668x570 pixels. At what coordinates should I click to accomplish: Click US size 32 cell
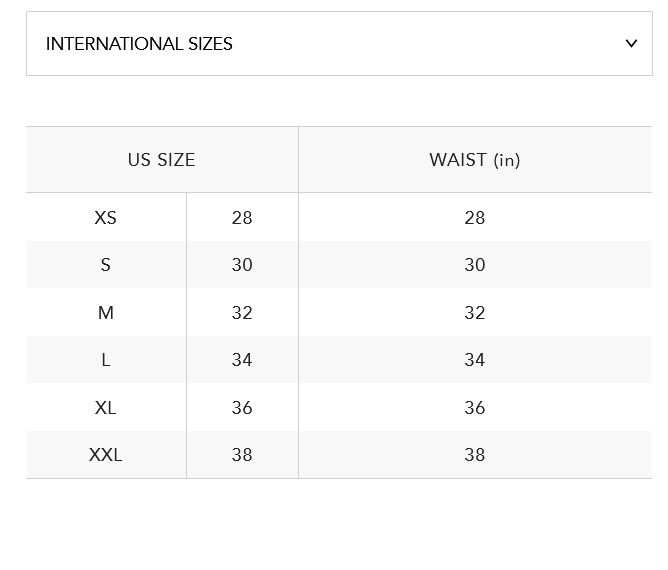pos(242,313)
